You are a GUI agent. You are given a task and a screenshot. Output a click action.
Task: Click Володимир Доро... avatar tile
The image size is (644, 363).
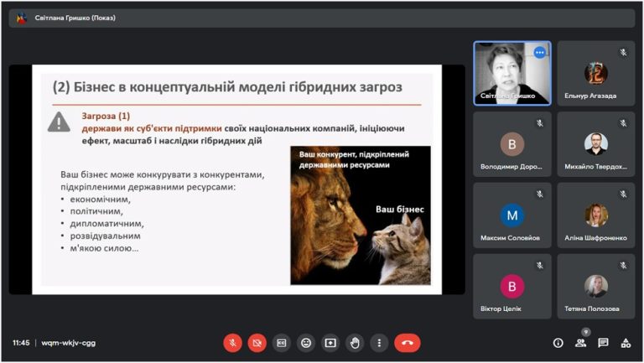pyautogui.click(x=512, y=144)
